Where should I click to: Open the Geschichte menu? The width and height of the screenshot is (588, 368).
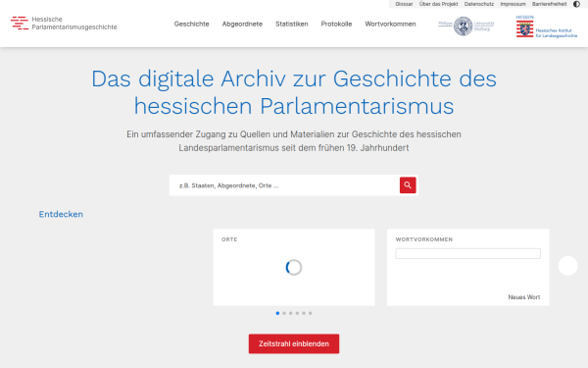192,24
